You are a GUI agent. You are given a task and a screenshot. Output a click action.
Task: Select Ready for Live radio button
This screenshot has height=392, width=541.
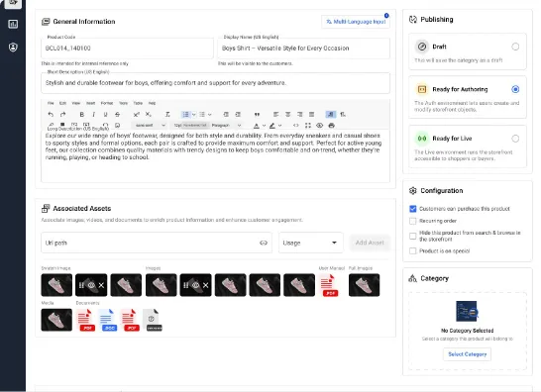tap(515, 139)
